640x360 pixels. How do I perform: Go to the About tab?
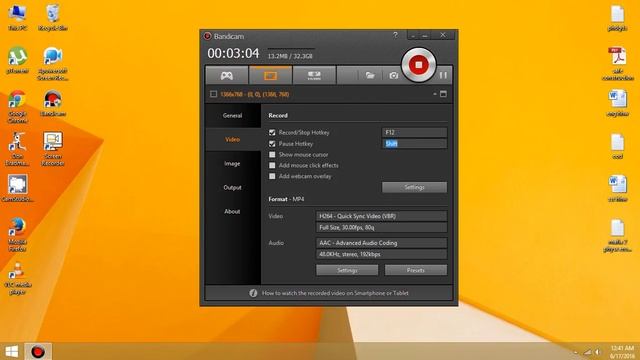[x=233, y=211]
